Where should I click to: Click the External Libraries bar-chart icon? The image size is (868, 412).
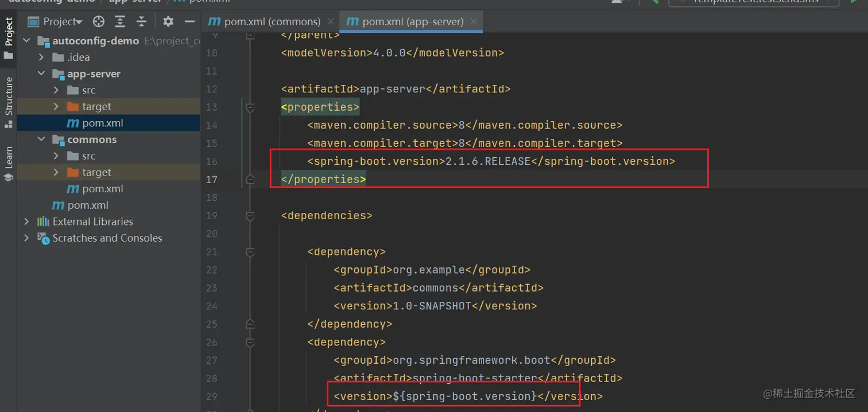click(x=43, y=221)
